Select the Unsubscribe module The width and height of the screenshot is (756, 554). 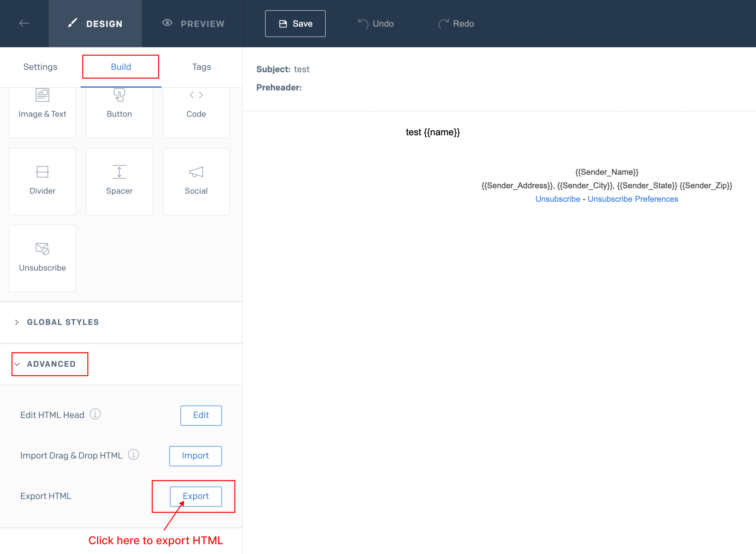[42, 258]
